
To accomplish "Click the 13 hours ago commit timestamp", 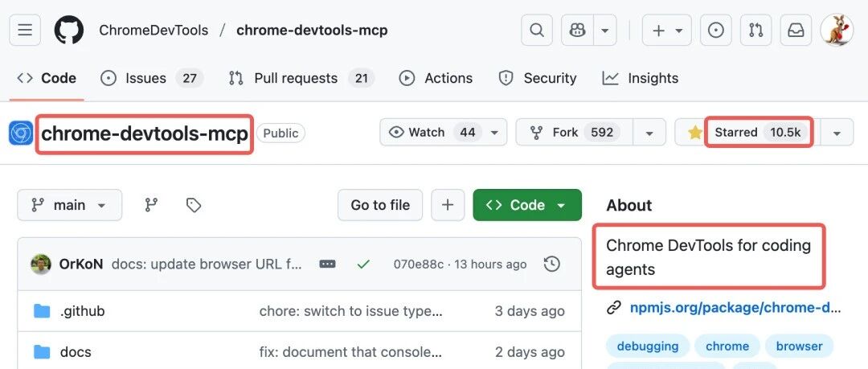I will coord(490,264).
